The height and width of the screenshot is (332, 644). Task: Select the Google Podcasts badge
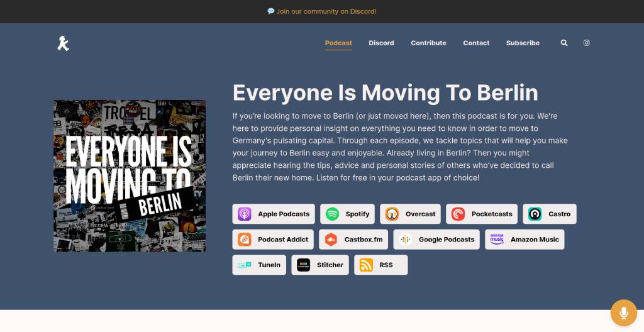tap(436, 240)
